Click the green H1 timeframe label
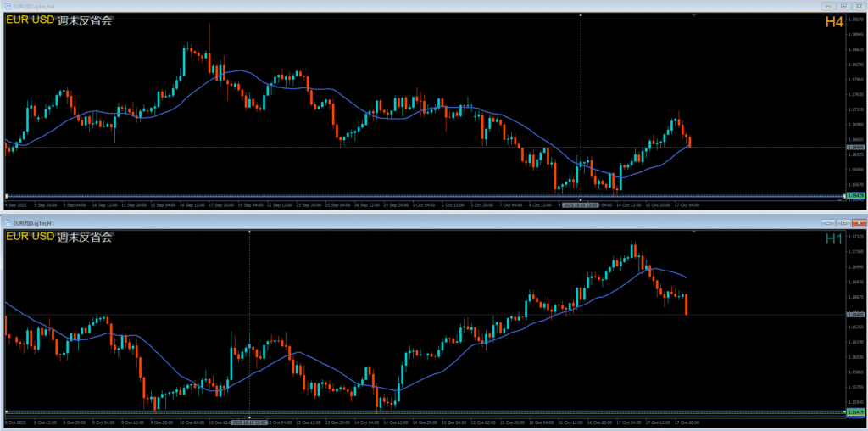 [x=833, y=240]
